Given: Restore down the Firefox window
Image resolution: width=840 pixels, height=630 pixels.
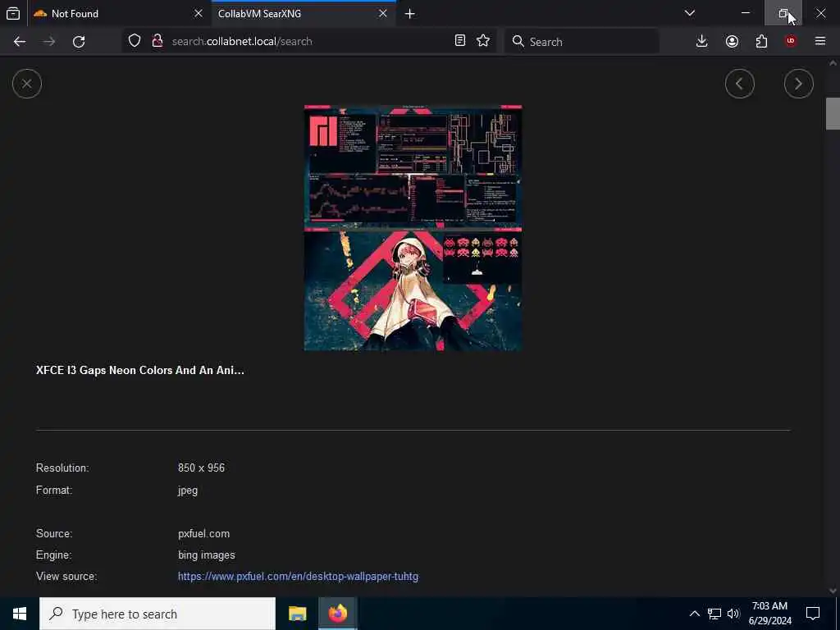Looking at the screenshot, I should pos(783,13).
